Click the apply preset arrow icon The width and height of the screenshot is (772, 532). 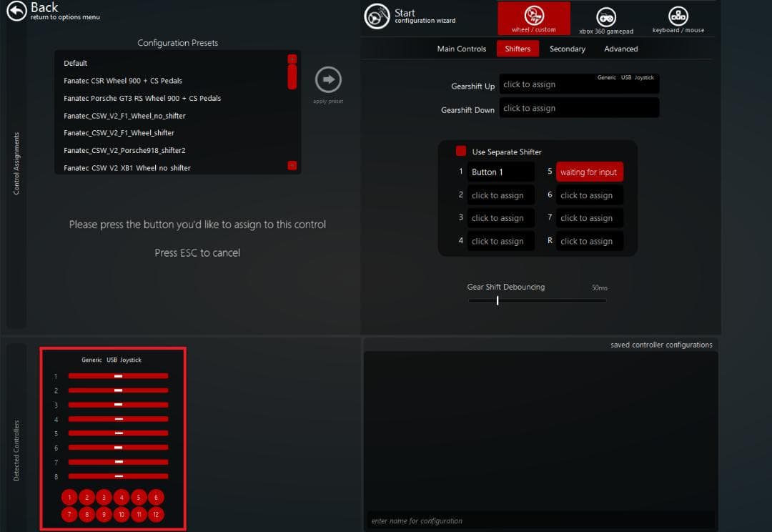click(x=328, y=79)
